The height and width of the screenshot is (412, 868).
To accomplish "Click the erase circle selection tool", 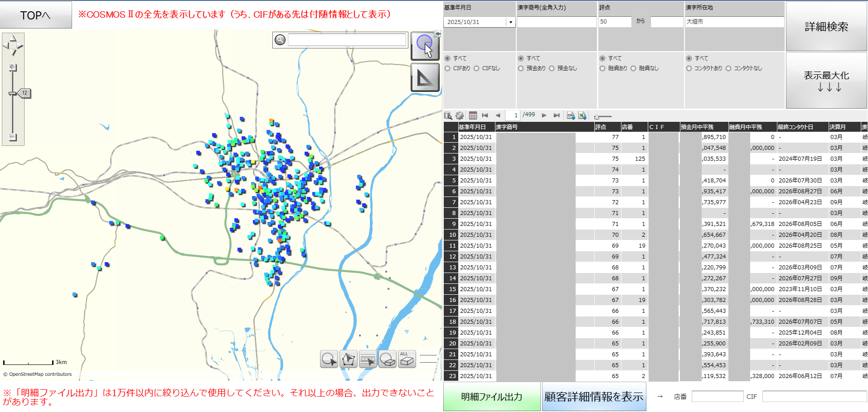I will click(388, 359).
